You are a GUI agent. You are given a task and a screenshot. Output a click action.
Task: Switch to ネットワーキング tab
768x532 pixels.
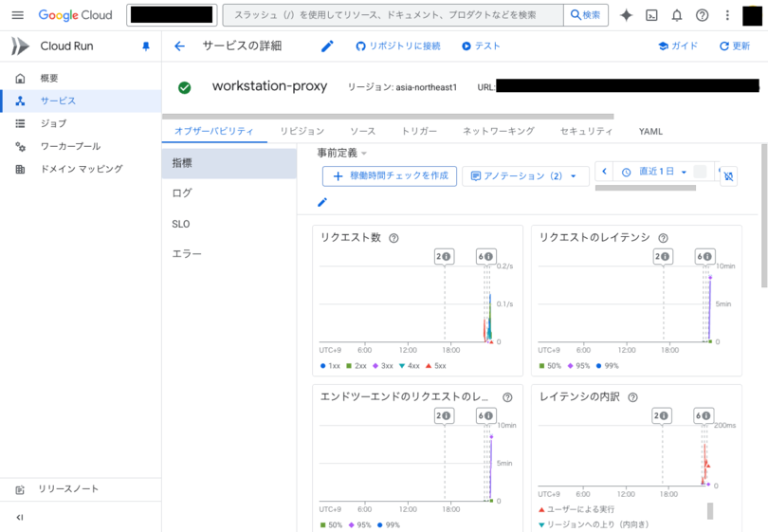(499, 131)
